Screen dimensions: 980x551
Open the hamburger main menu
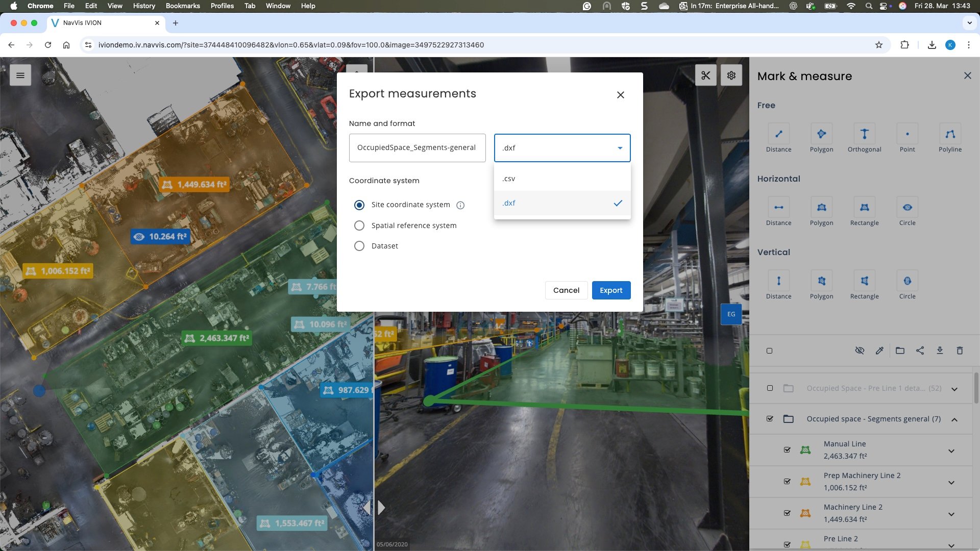(20, 76)
